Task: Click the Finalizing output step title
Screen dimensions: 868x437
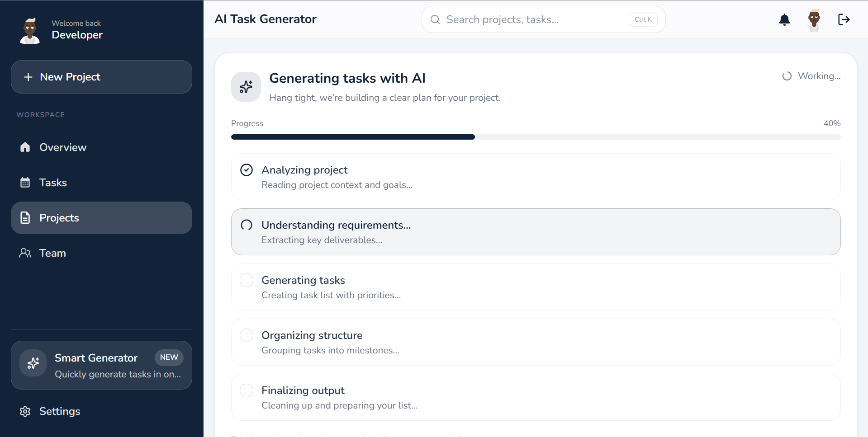Action: coord(303,390)
